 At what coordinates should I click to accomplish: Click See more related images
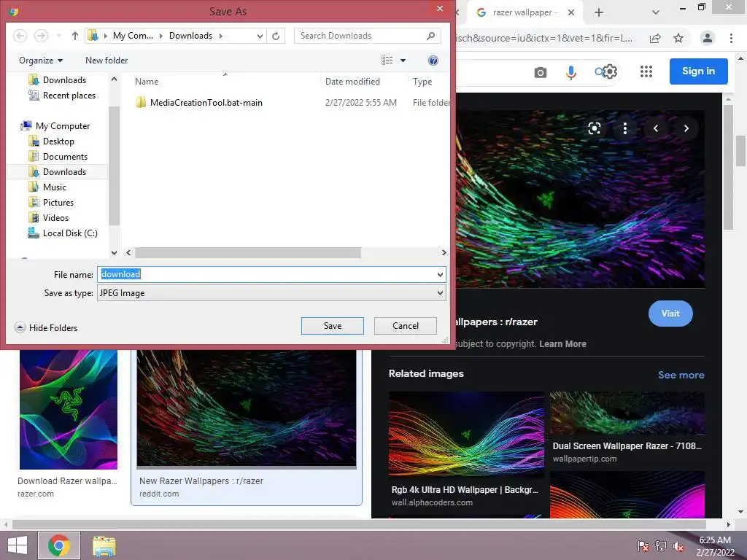pyautogui.click(x=681, y=375)
